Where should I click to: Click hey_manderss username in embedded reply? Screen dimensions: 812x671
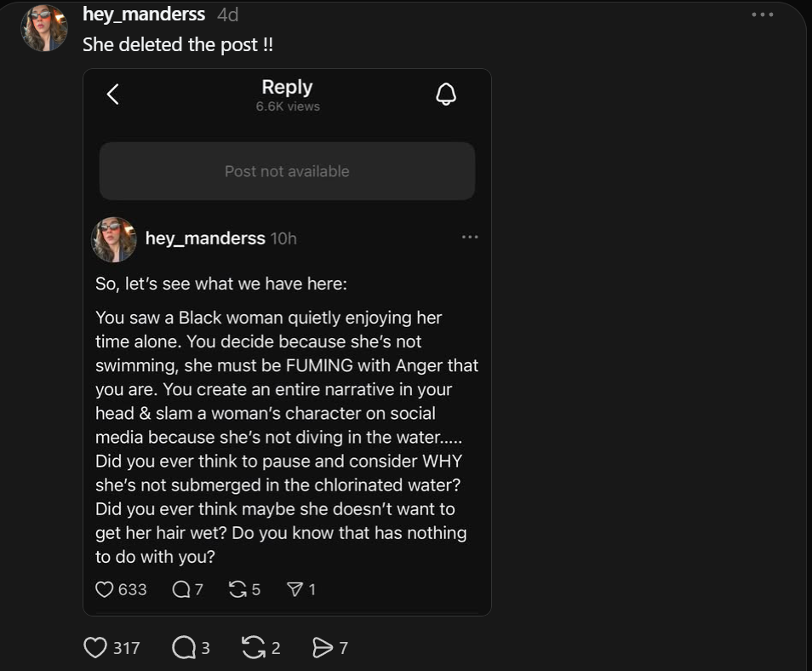coord(205,238)
